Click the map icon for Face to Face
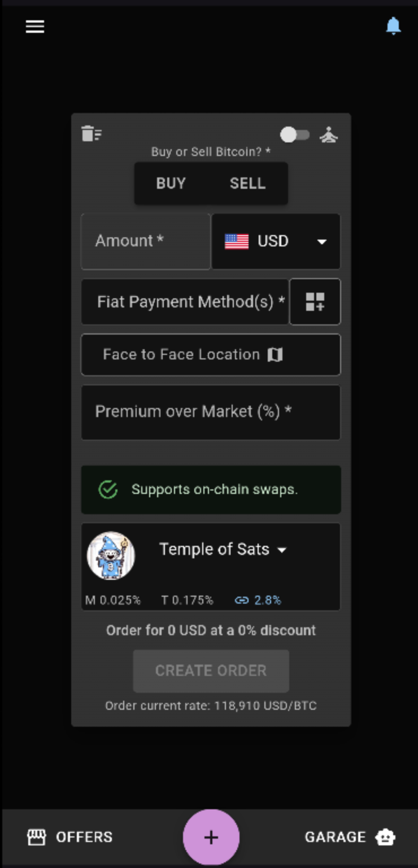The image size is (418, 868). [x=275, y=355]
